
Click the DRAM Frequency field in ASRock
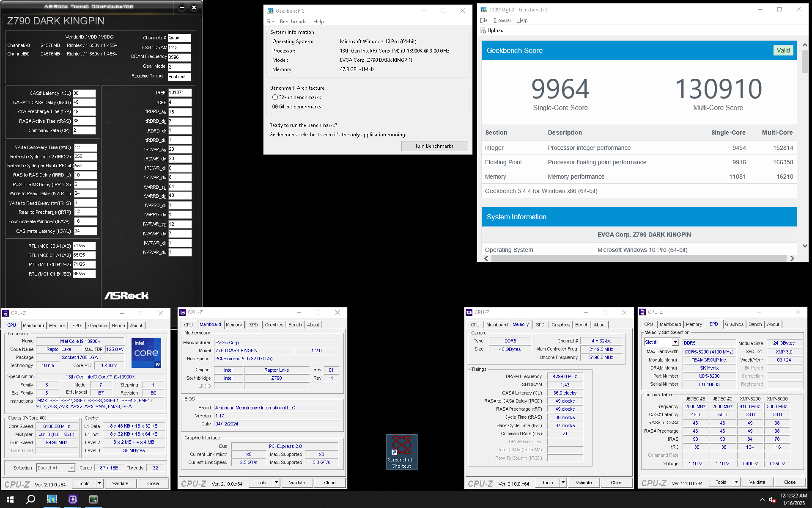[179, 57]
